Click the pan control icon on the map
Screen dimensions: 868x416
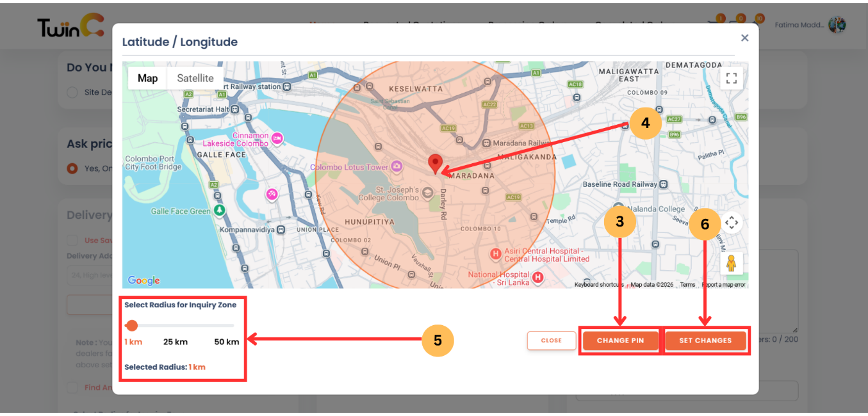[x=732, y=223]
